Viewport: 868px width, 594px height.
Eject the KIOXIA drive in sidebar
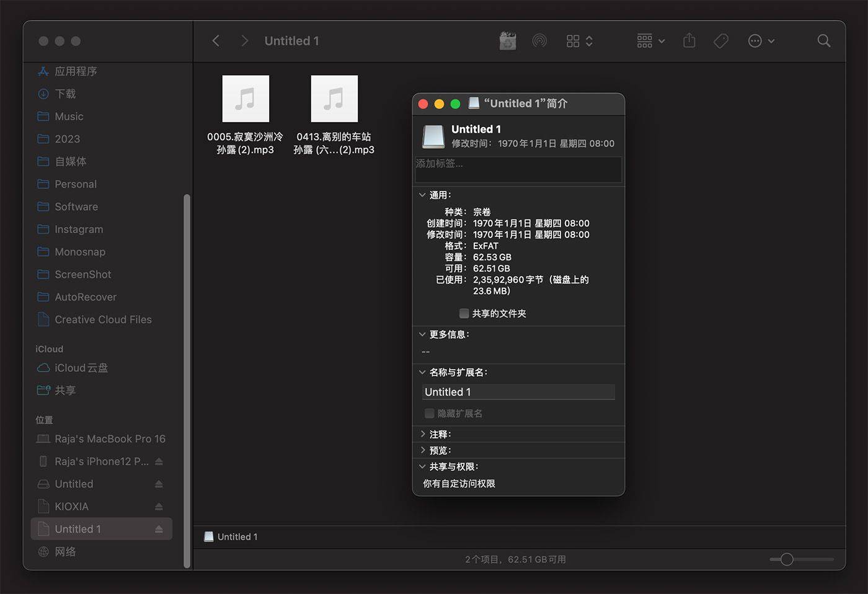pos(159,507)
